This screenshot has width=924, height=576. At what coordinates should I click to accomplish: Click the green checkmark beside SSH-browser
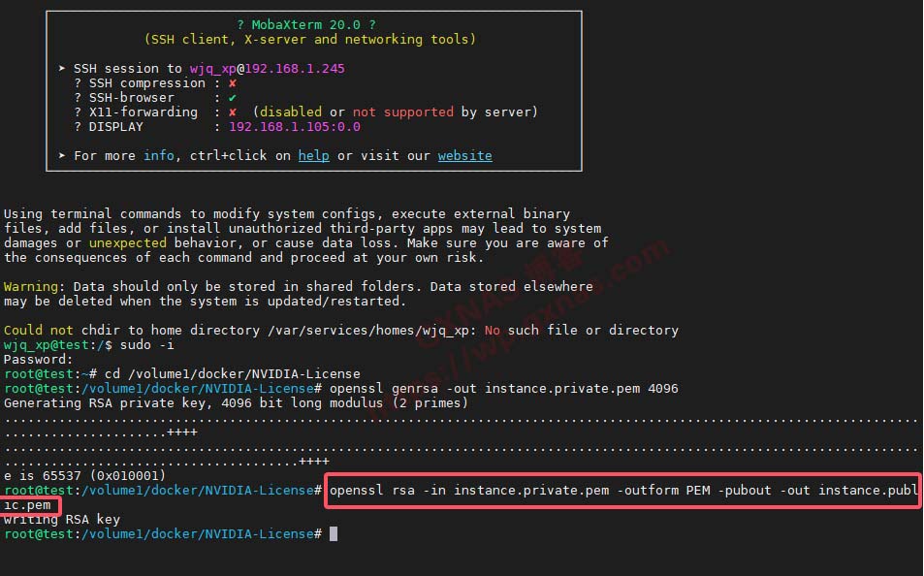click(x=233, y=98)
